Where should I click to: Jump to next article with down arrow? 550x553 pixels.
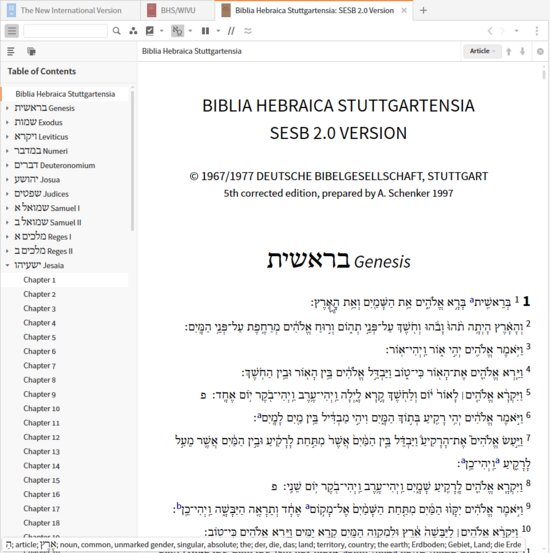[x=522, y=51]
